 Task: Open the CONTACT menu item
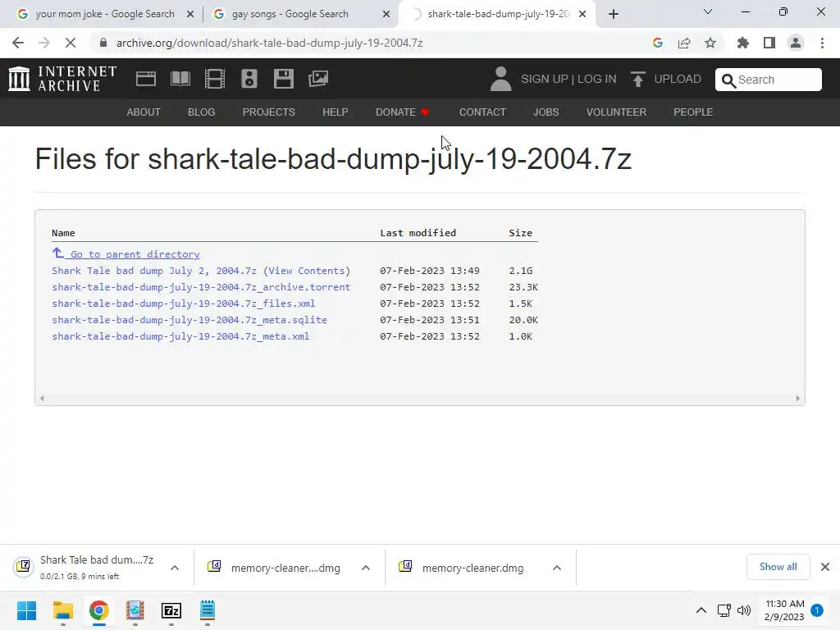[x=482, y=112]
